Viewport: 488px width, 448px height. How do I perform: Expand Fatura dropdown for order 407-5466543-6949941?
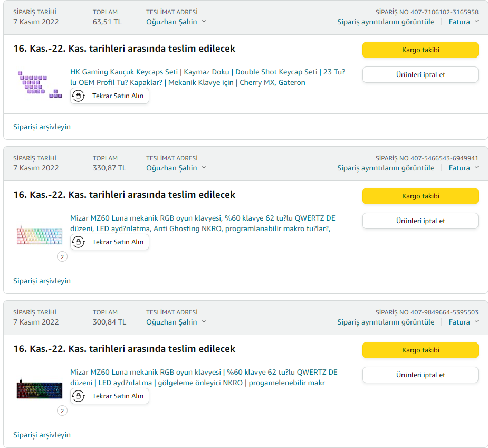[464, 168]
